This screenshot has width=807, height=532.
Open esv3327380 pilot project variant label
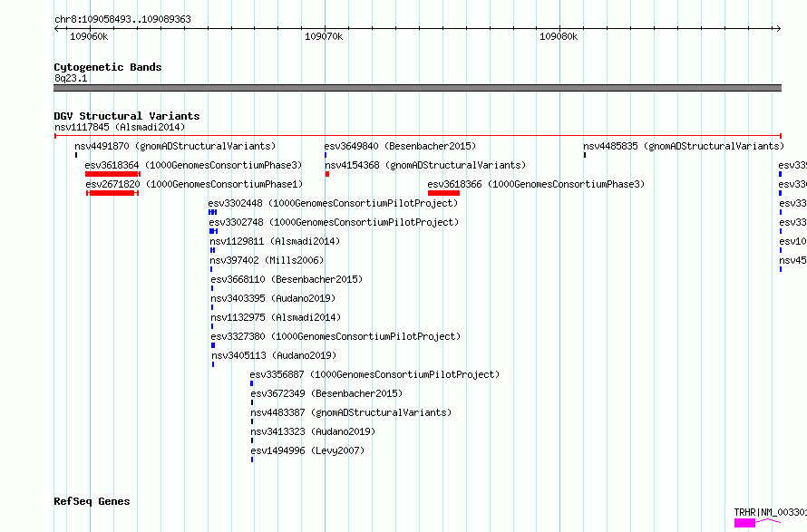pyautogui.click(x=335, y=336)
